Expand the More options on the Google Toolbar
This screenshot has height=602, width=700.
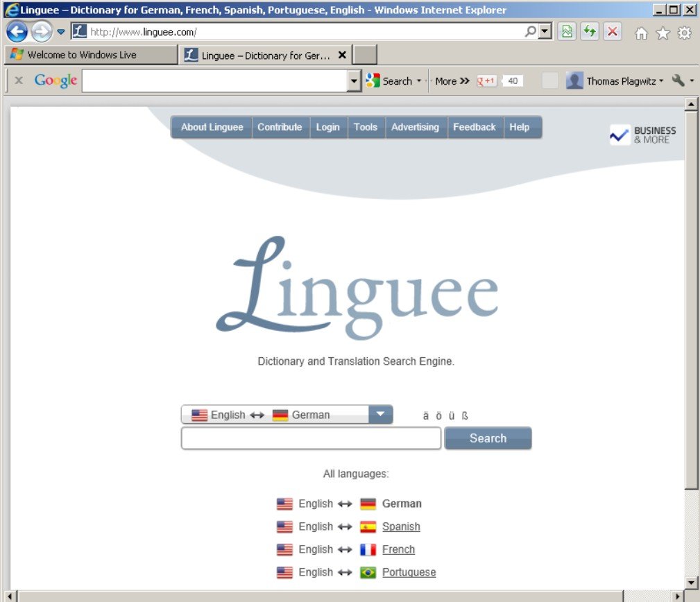452,80
